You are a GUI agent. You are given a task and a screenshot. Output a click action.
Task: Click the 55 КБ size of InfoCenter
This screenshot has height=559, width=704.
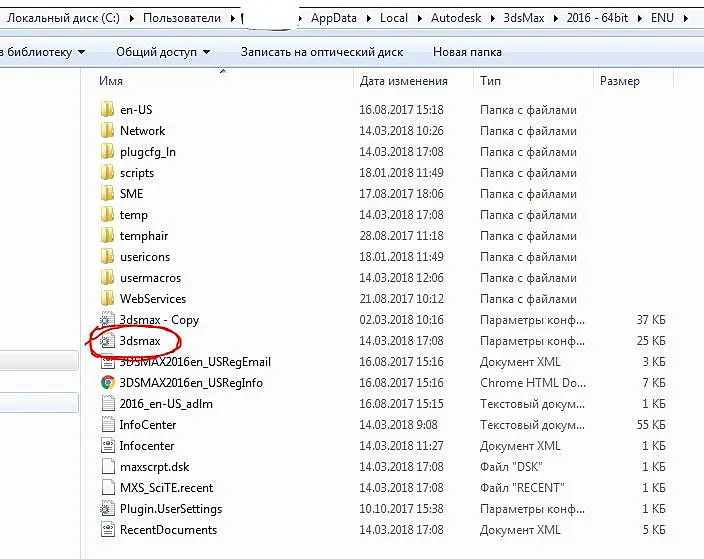[x=651, y=424]
